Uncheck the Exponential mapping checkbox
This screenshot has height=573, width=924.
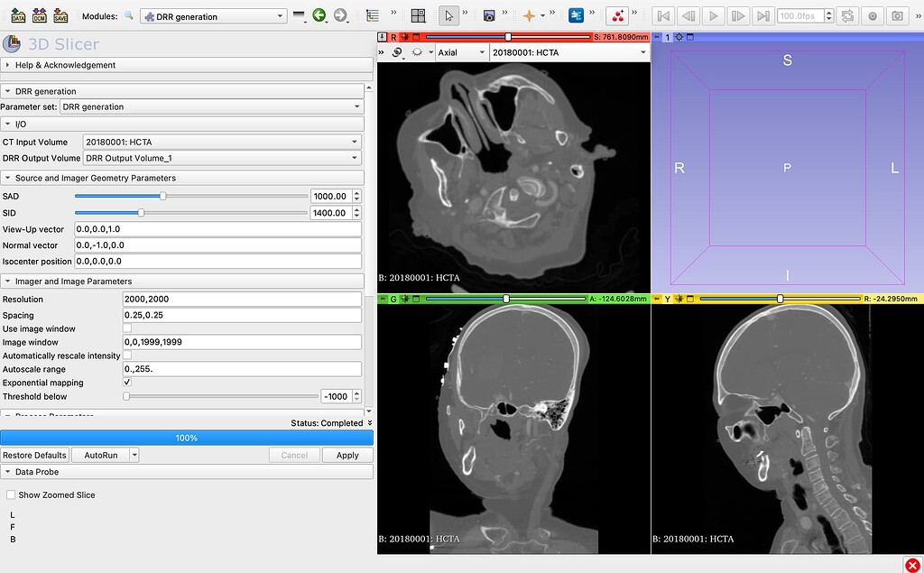click(x=126, y=383)
